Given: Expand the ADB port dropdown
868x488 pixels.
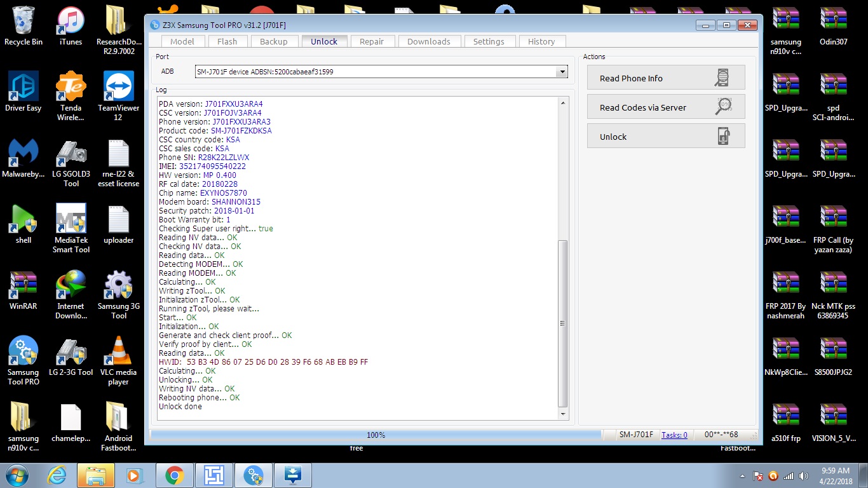Looking at the screenshot, I should coord(562,72).
